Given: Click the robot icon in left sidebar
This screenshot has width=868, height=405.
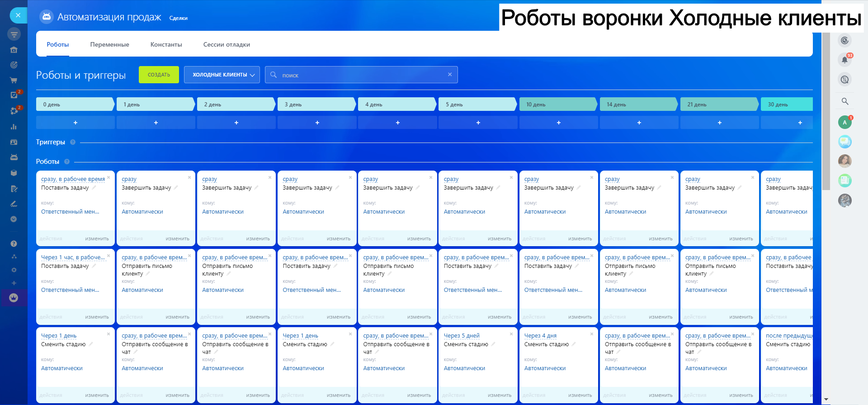Looking at the screenshot, I should click(x=14, y=157).
